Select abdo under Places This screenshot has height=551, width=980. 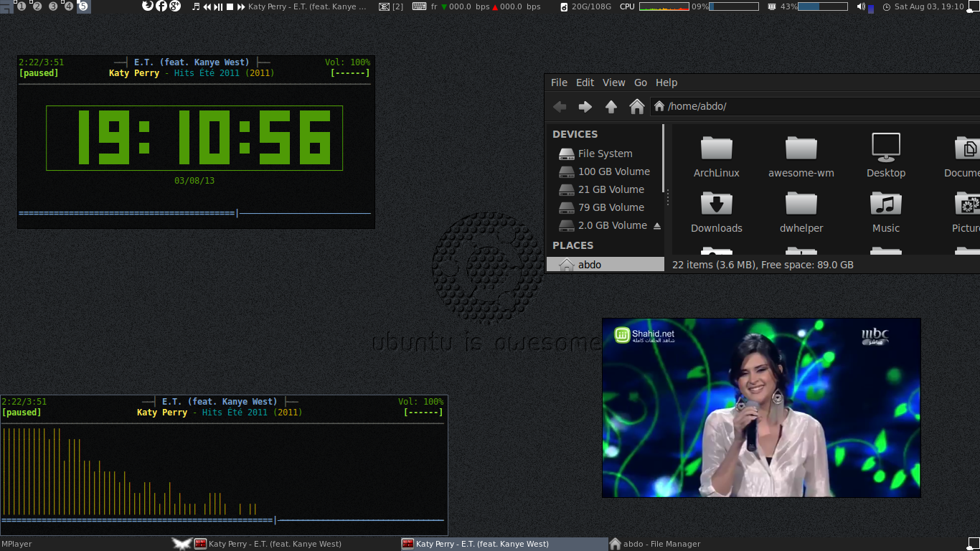point(606,265)
